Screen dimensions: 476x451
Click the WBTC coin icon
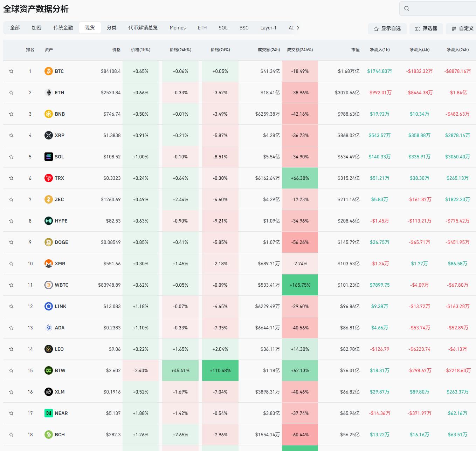coord(49,285)
